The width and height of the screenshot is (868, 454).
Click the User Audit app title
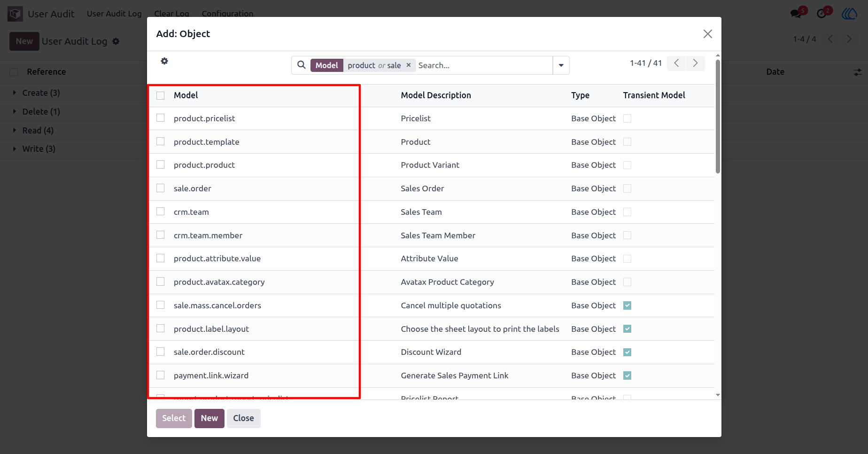click(51, 14)
